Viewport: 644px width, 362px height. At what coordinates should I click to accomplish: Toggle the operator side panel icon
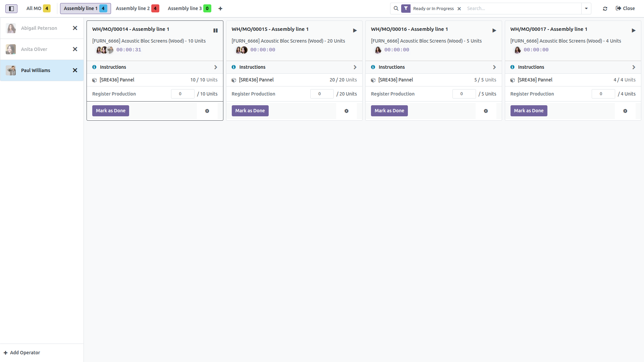(x=11, y=8)
